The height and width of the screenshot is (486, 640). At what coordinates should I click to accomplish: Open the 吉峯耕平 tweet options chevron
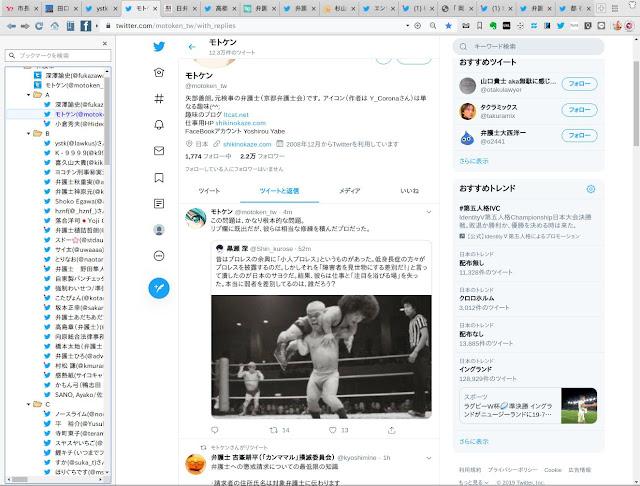pyautogui.click(x=429, y=458)
